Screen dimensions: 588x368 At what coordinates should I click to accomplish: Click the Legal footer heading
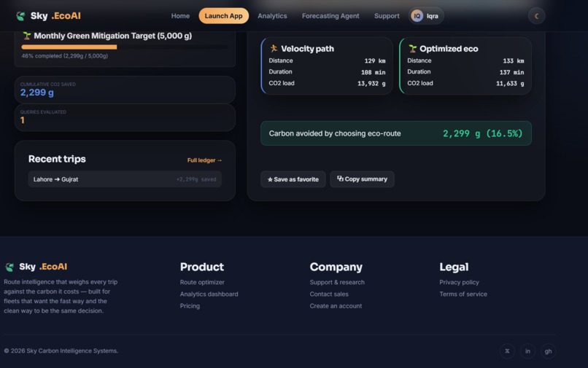coord(454,267)
